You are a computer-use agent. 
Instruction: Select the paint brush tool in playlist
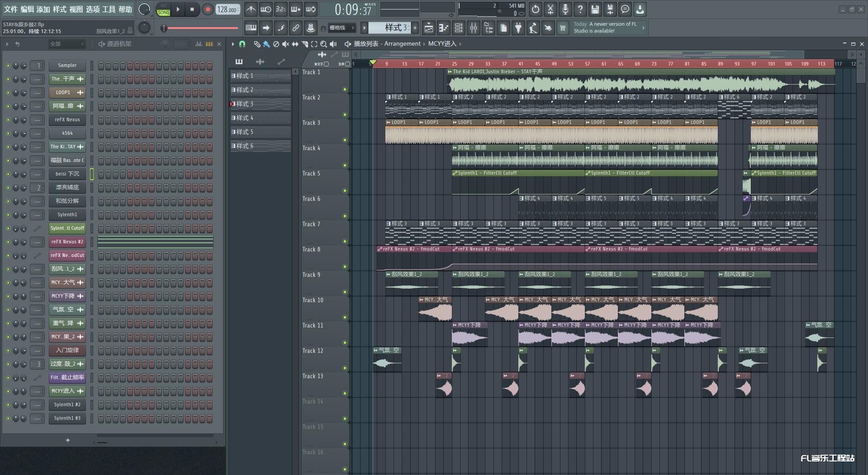click(x=266, y=44)
